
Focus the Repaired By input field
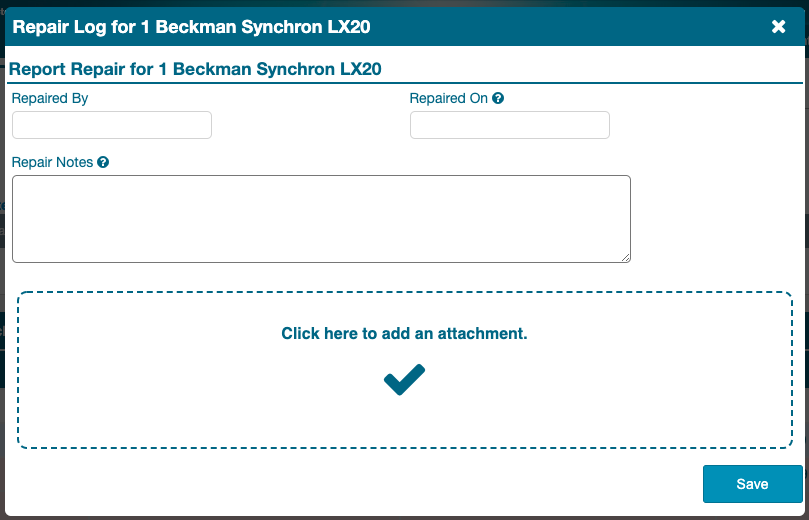click(112, 125)
